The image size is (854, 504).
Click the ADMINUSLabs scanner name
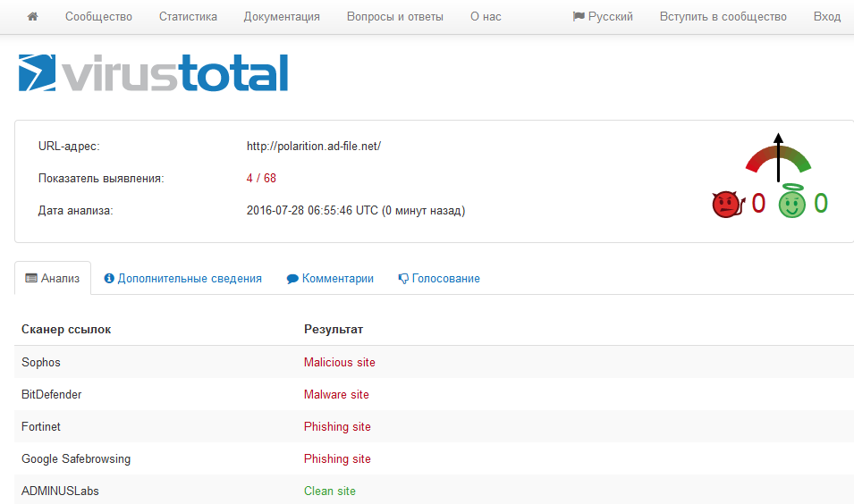click(x=60, y=491)
